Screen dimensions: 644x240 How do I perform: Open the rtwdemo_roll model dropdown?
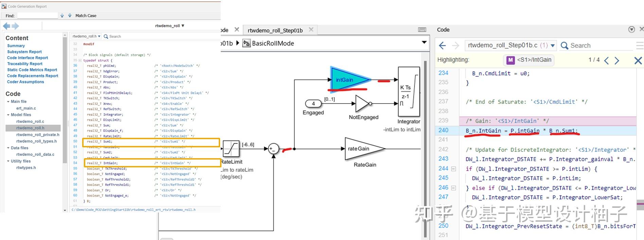[x=169, y=26]
